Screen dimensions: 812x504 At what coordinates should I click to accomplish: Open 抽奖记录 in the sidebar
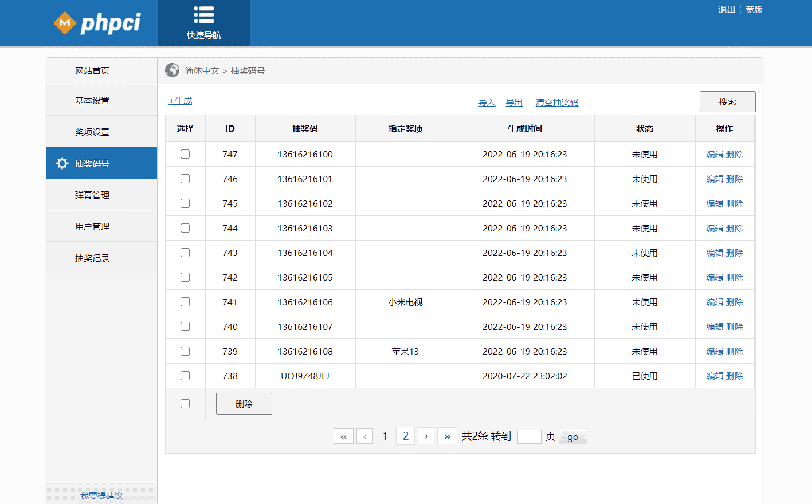pos(92,258)
